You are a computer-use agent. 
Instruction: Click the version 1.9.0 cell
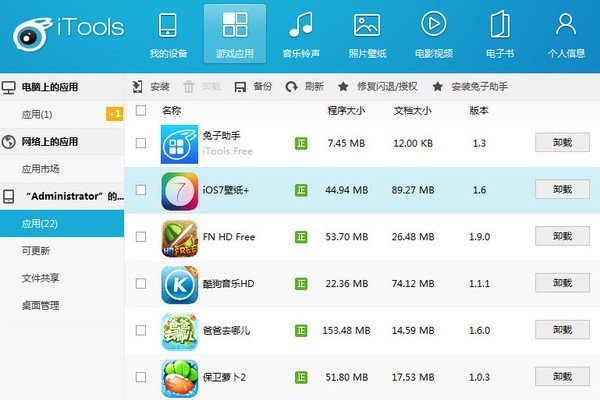(x=479, y=237)
